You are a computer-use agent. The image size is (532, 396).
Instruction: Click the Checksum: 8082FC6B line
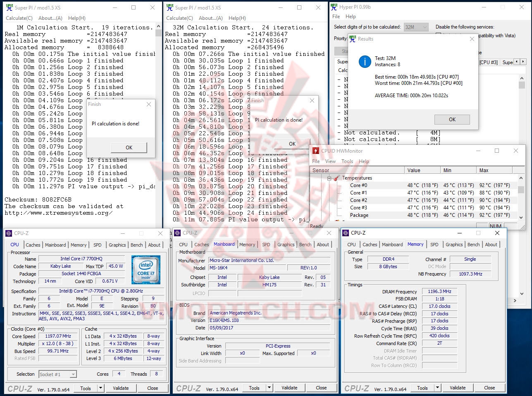38,200
